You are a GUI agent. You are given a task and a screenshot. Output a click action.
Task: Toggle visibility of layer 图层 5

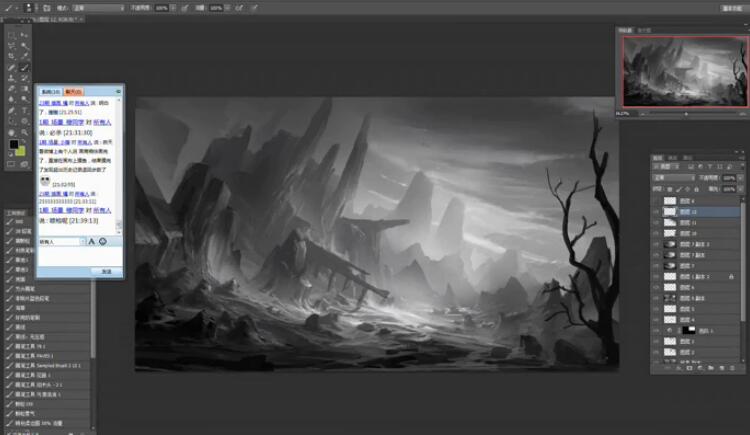pos(657,309)
